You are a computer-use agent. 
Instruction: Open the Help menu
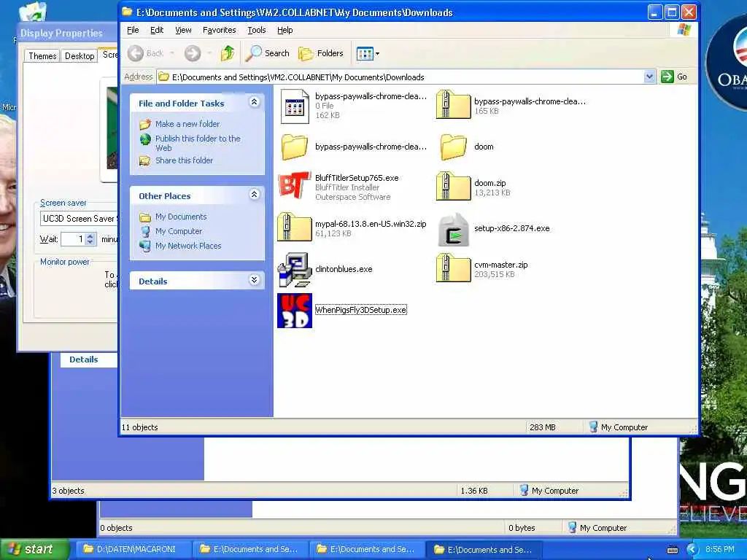pyautogui.click(x=285, y=30)
